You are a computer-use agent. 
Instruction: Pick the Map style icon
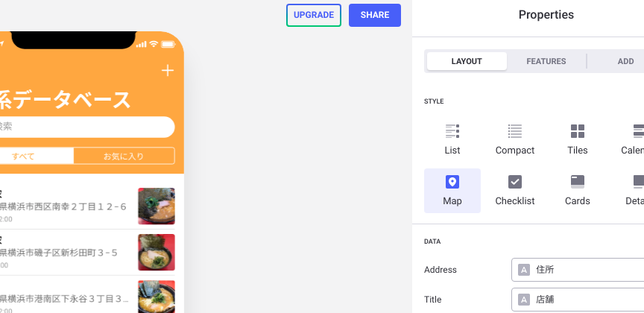click(452, 183)
